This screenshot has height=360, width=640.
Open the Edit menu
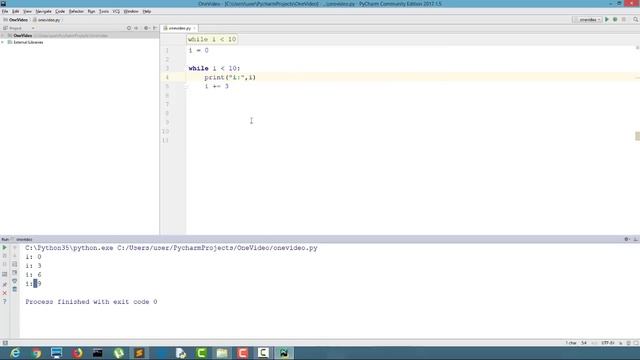coord(16,11)
